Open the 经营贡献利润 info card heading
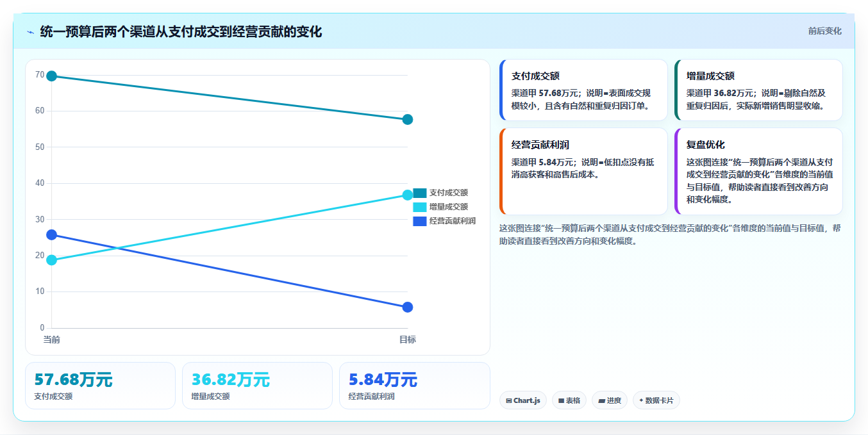Viewport: 868px width, 435px height. (x=540, y=145)
